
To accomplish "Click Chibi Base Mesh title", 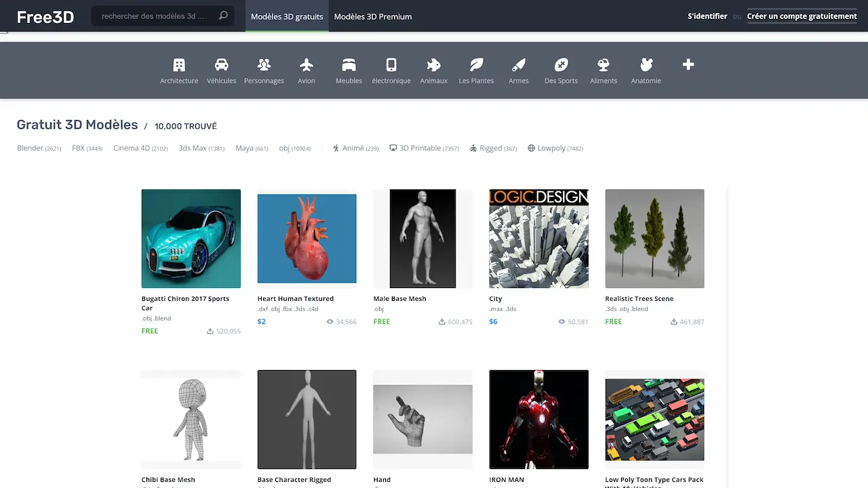I will click(x=168, y=480).
